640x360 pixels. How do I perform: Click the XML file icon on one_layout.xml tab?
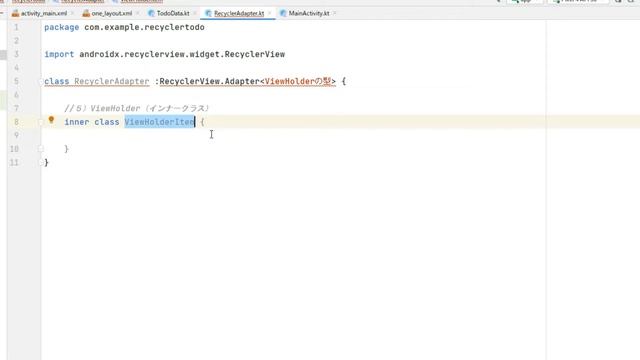click(x=86, y=13)
